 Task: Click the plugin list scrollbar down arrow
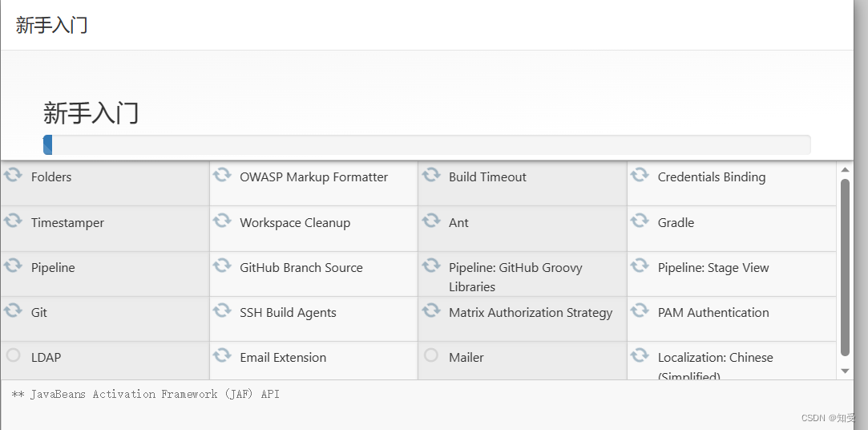click(x=845, y=371)
